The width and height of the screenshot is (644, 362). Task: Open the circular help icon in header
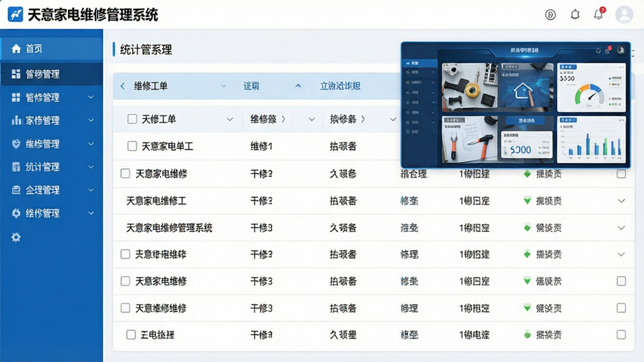[550, 15]
